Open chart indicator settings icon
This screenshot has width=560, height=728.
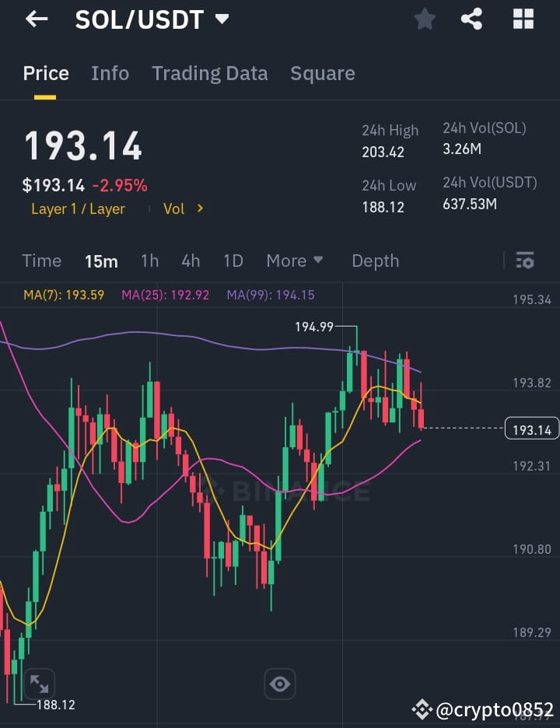(525, 261)
